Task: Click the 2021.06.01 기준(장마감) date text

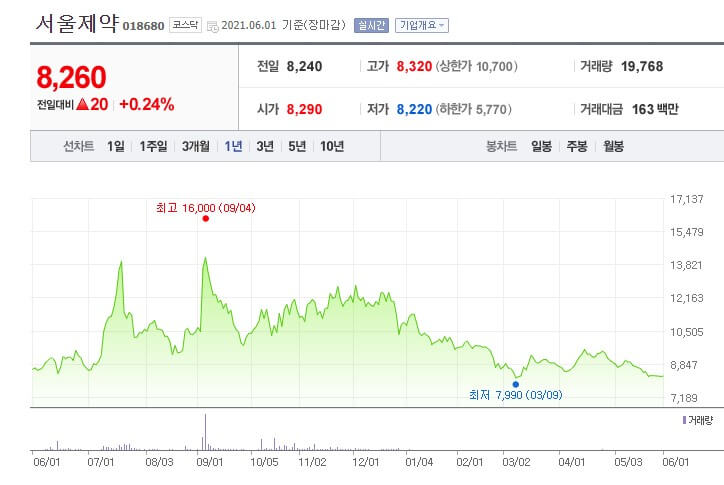Action: (x=284, y=25)
